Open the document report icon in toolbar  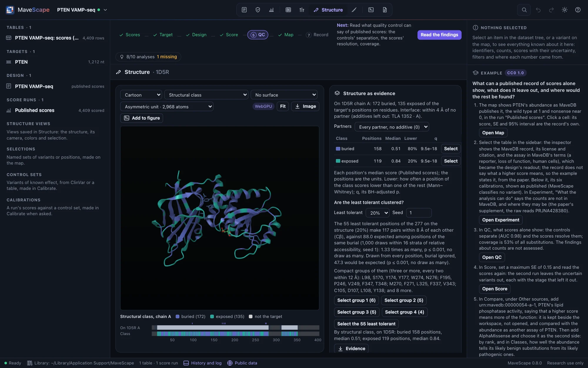coord(385,10)
